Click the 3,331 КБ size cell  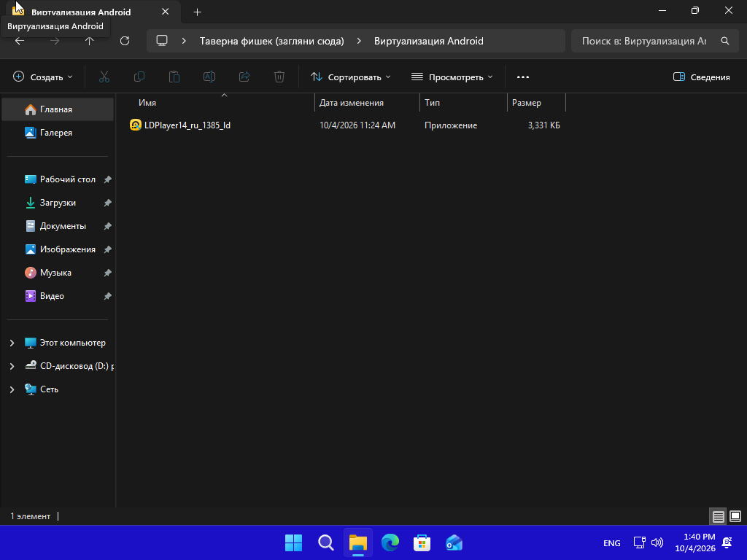pyautogui.click(x=543, y=125)
